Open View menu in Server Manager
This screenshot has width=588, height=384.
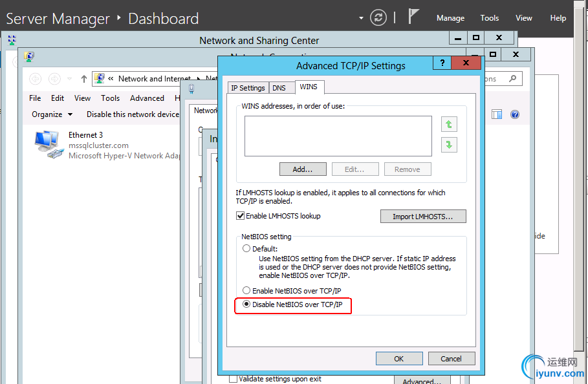click(523, 18)
